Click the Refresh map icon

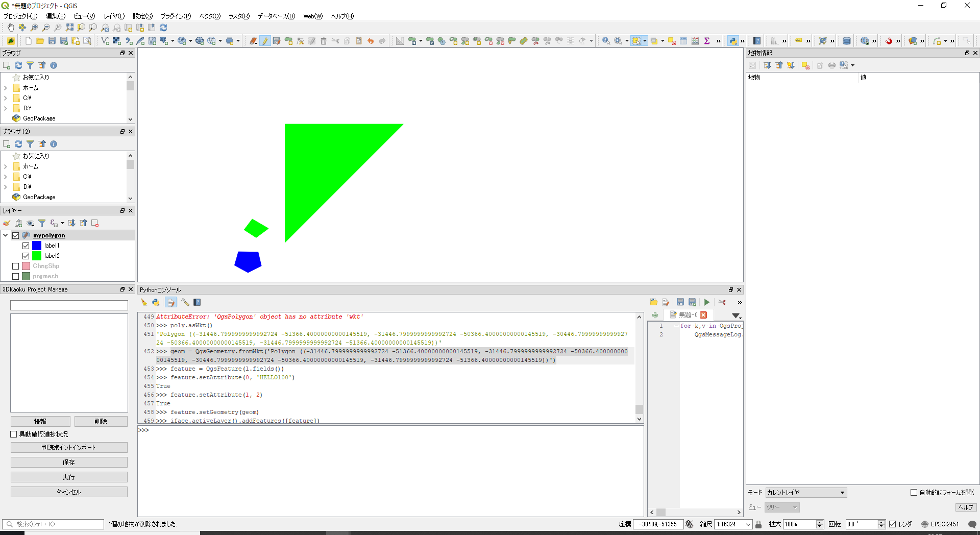163,28
